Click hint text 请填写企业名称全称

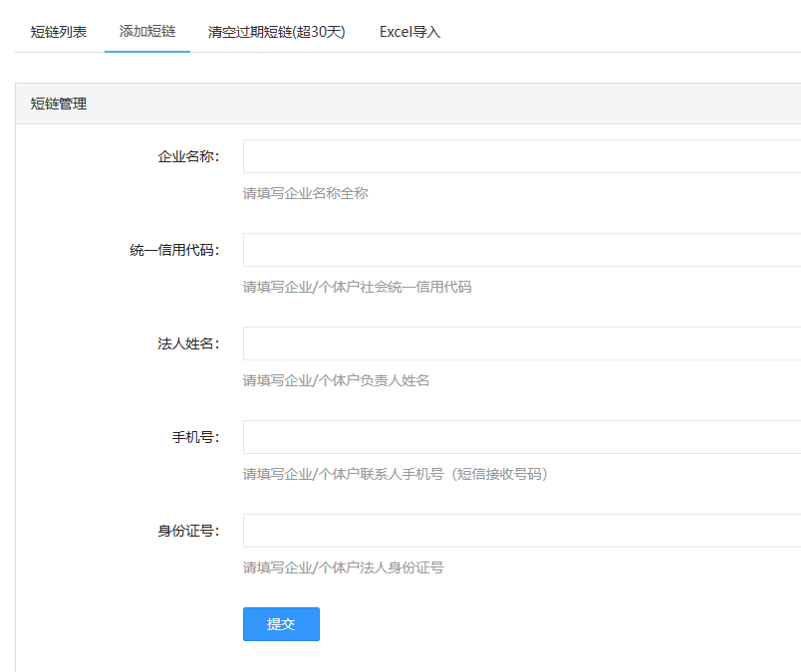(306, 193)
